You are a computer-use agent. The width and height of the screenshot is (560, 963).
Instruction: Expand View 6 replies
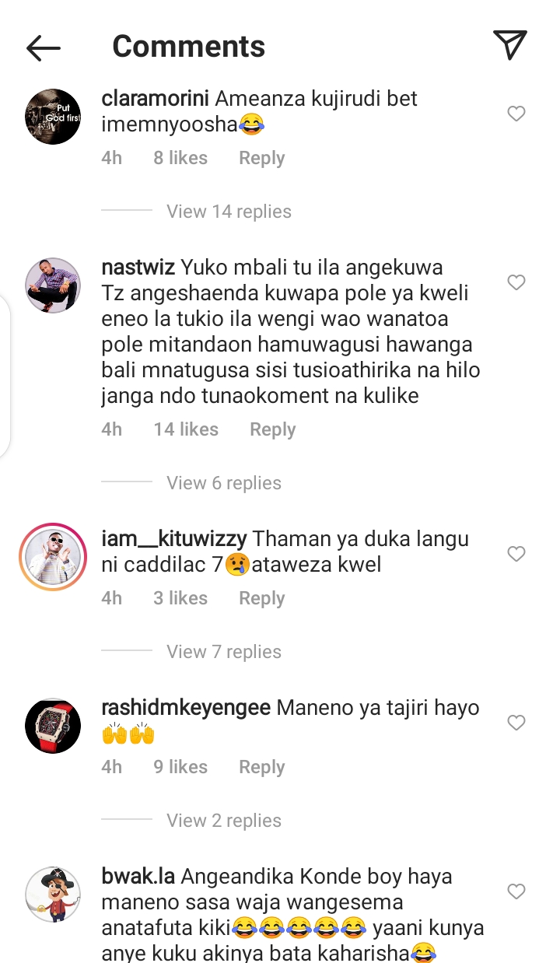tap(224, 483)
